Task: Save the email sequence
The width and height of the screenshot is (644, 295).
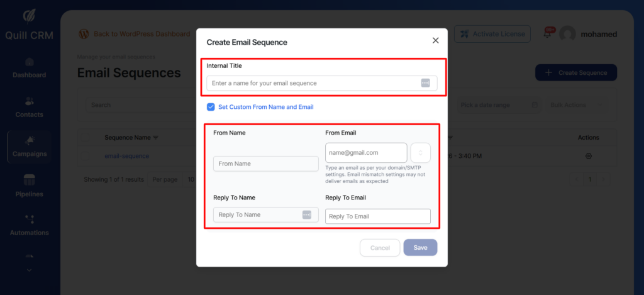Action: 420,248
